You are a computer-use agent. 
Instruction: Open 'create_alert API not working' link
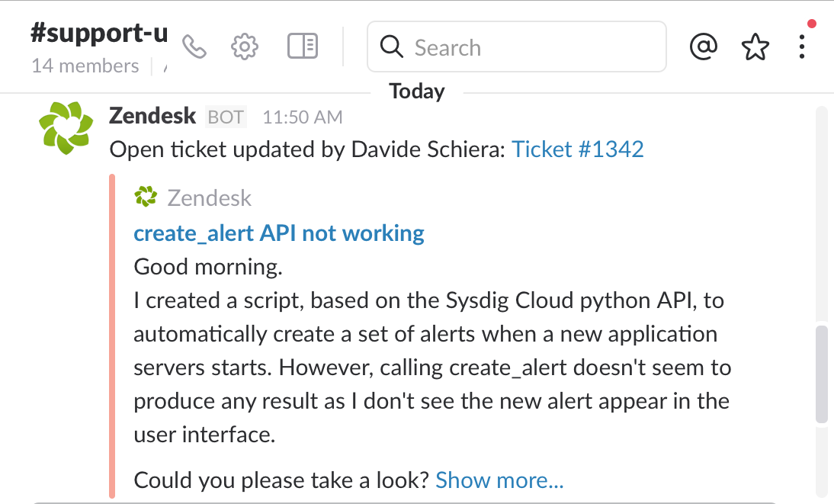[279, 233]
